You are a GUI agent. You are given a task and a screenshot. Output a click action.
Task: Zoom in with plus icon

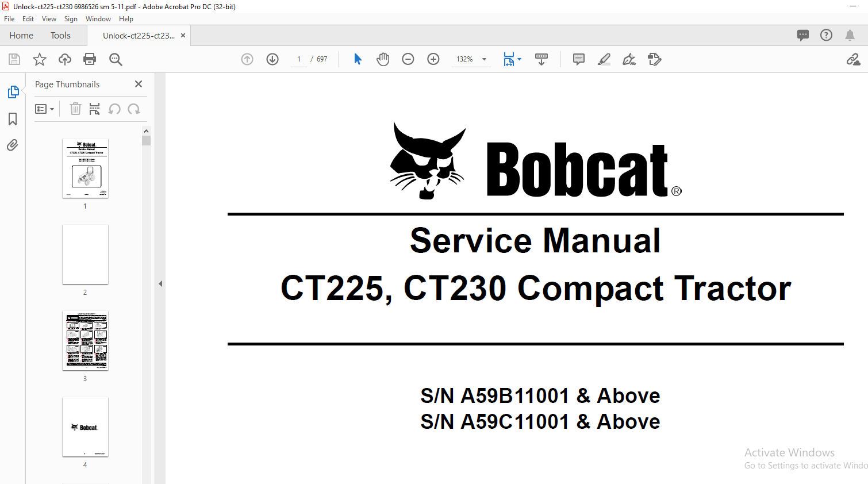pyautogui.click(x=433, y=59)
